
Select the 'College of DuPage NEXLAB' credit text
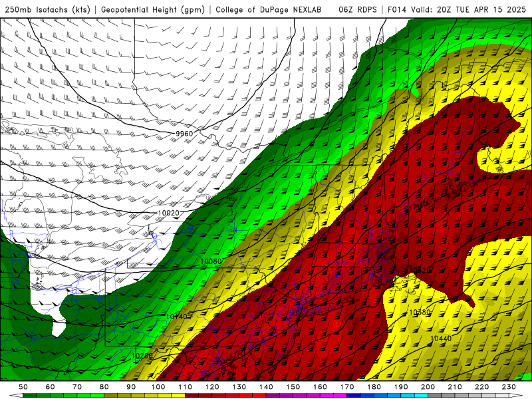pyautogui.click(x=268, y=9)
